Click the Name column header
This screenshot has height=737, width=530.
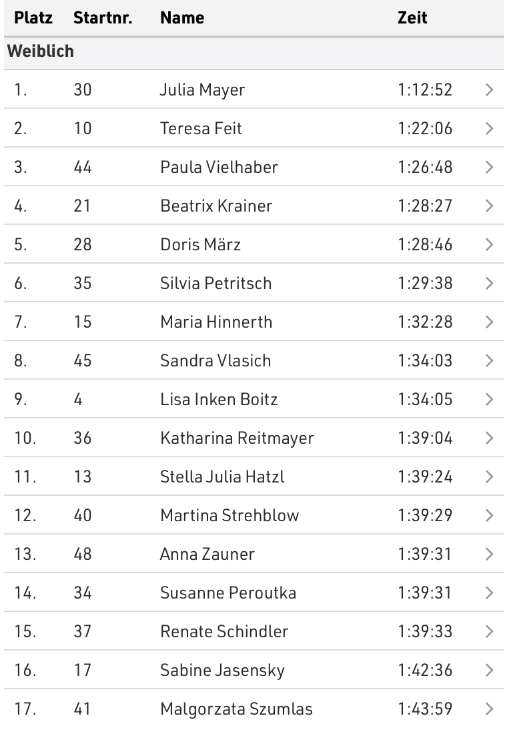point(182,18)
